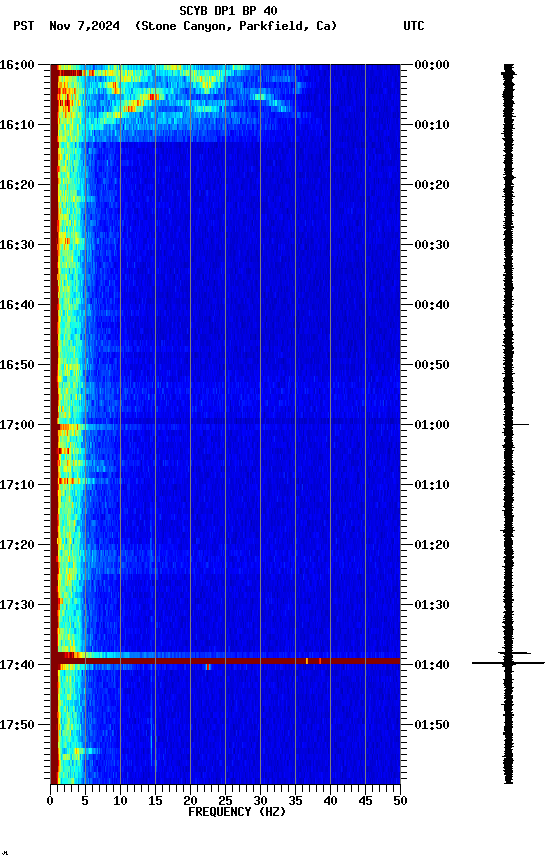This screenshot has width=552, height=864.
Task: Click the 16:00 PST time label
Action: point(17,65)
